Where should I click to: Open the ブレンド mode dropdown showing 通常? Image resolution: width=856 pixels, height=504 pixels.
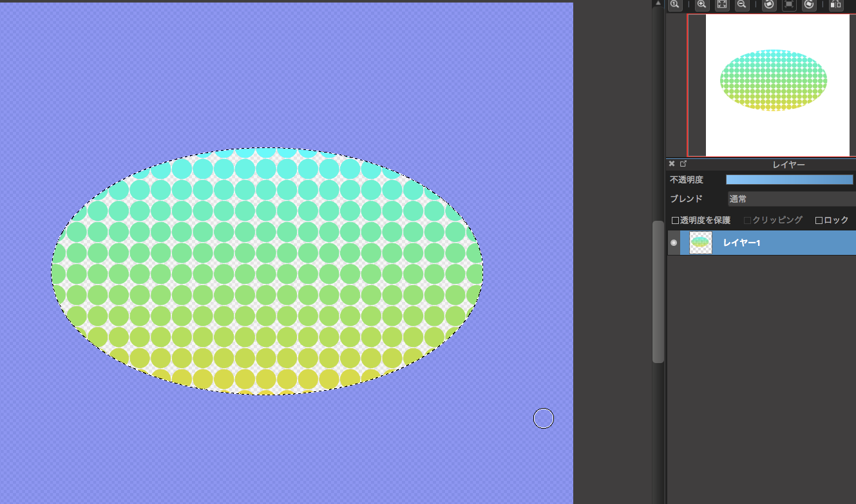pos(792,199)
